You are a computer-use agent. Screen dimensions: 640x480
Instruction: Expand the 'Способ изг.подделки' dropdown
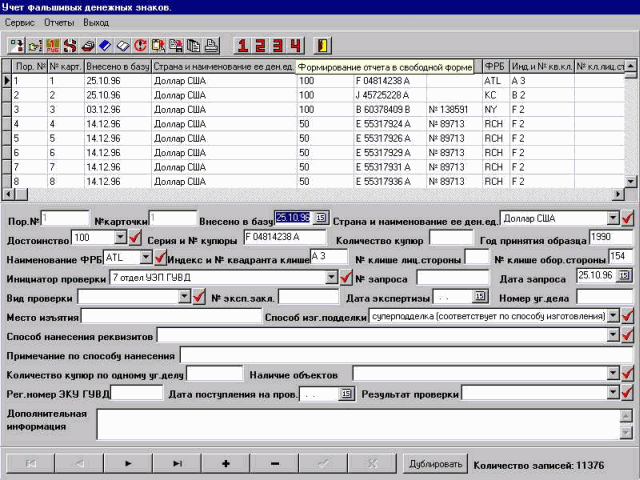pyautogui.click(x=613, y=316)
